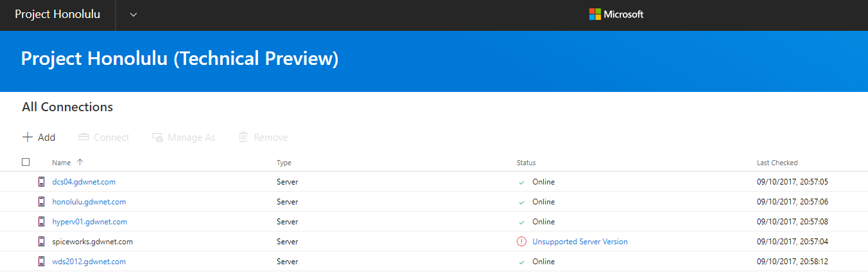Image resolution: width=868 pixels, height=279 pixels.
Task: Click timestamp 09/10/2017, 20:57:08
Action: point(792,222)
